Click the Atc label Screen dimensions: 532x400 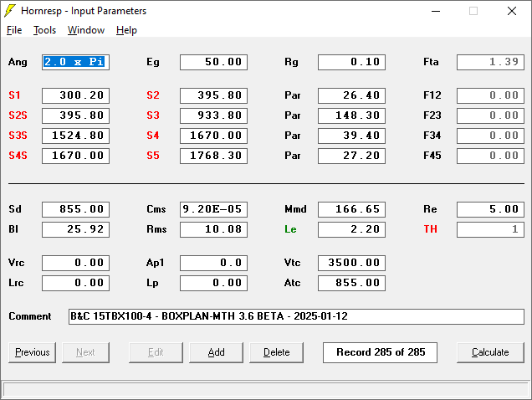click(x=293, y=283)
